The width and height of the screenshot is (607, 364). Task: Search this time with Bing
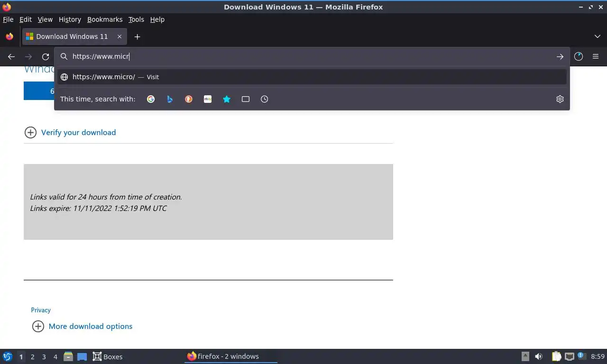coord(170,99)
